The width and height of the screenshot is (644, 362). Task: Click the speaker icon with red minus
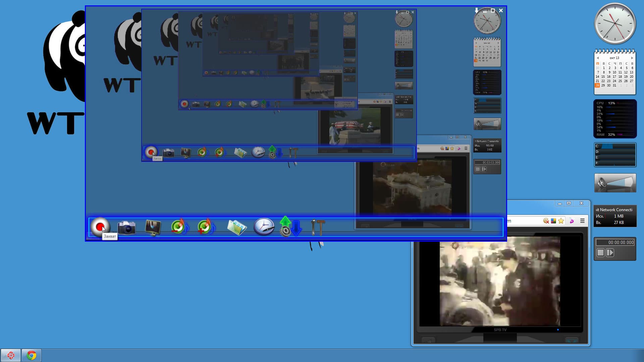(178, 227)
